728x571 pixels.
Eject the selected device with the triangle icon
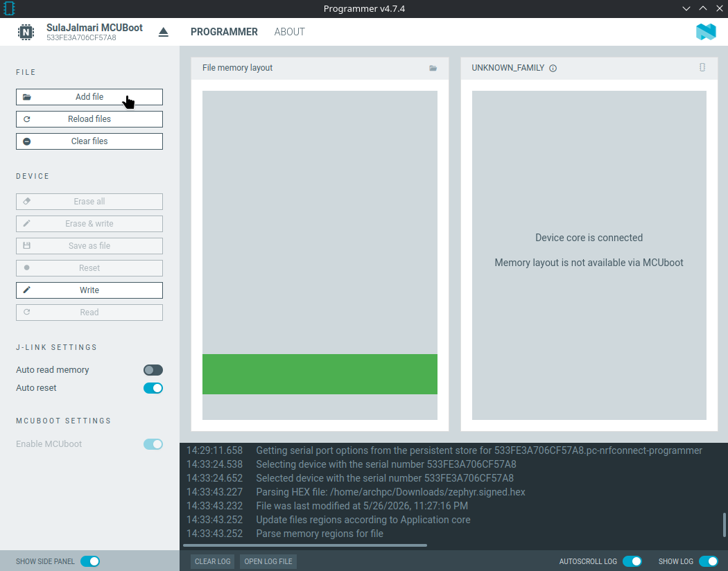(x=164, y=32)
